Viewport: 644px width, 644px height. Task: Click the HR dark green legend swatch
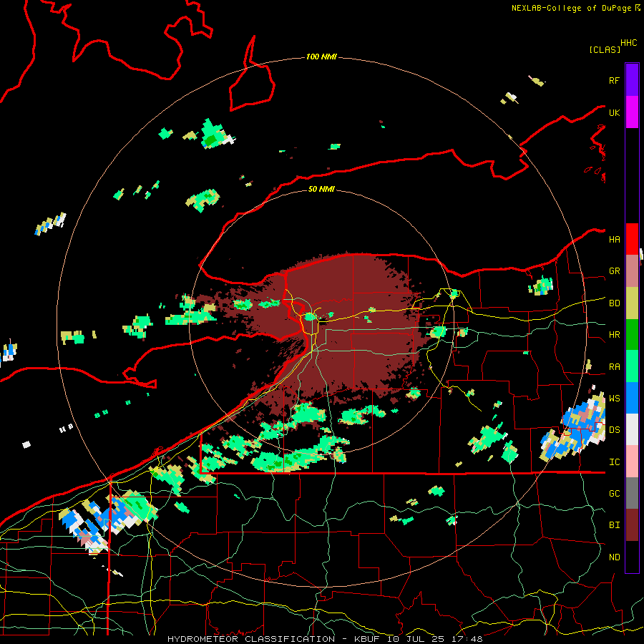tap(632, 334)
